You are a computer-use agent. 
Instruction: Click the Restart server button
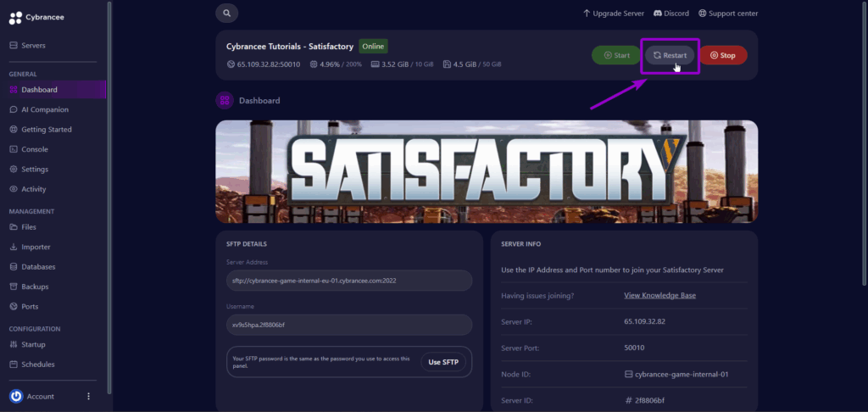670,55
